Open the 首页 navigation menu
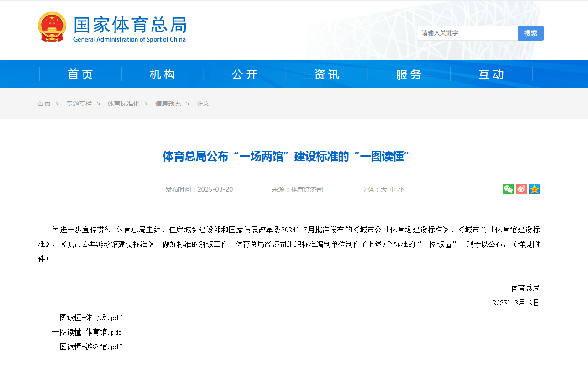Image resolution: width=588 pixels, height=367 pixels. pos(80,74)
